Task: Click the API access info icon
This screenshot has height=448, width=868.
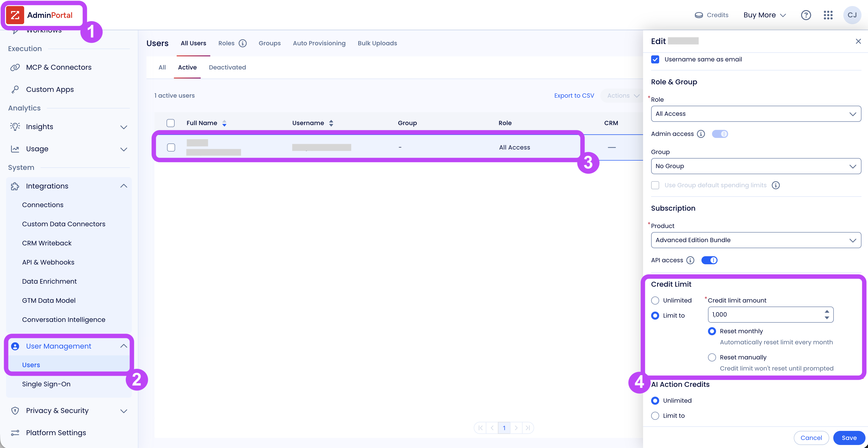Action: click(x=690, y=260)
